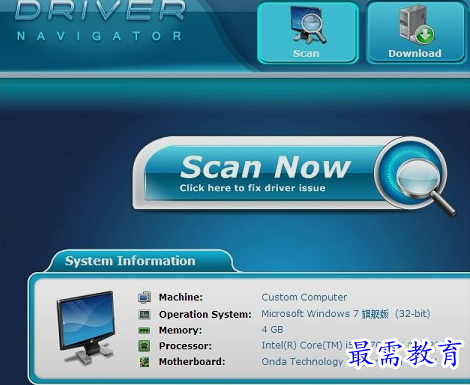
Task: Click the Processor chip icon
Action: [144, 346]
